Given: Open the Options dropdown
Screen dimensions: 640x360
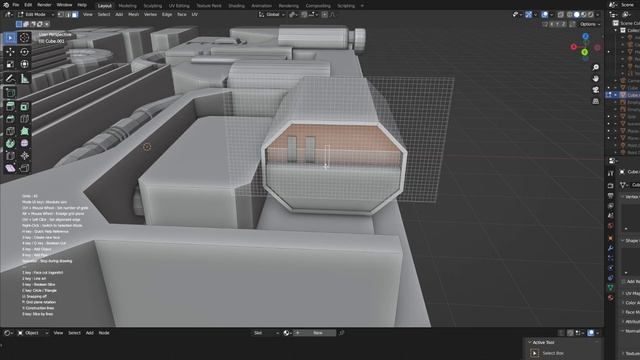Looking at the screenshot, I should pos(590,24).
